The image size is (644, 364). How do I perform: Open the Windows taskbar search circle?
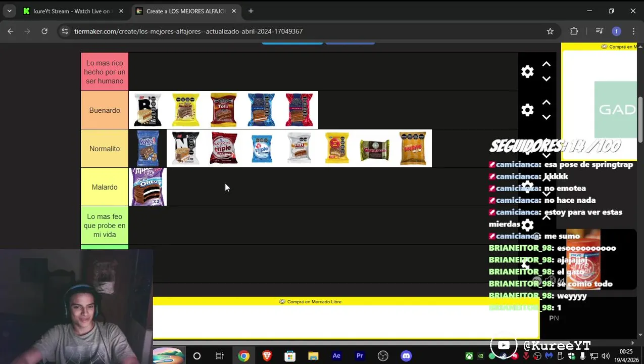coord(197,356)
